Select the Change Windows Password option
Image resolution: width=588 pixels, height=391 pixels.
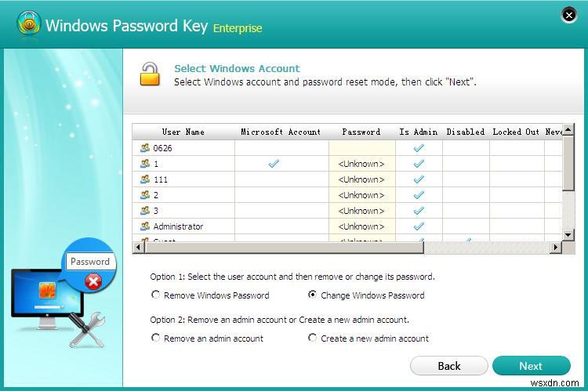(x=313, y=295)
